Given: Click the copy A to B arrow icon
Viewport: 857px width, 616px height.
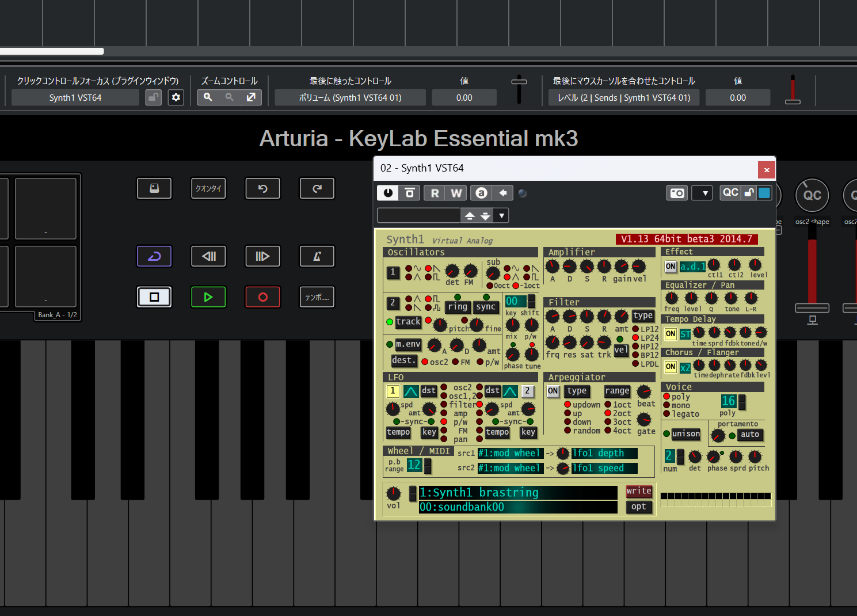Looking at the screenshot, I should tap(503, 193).
